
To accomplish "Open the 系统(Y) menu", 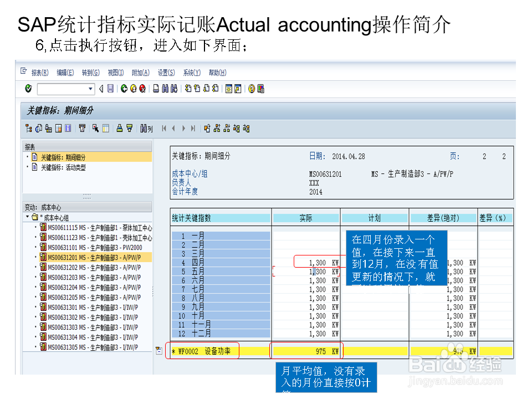I will click(x=192, y=73).
